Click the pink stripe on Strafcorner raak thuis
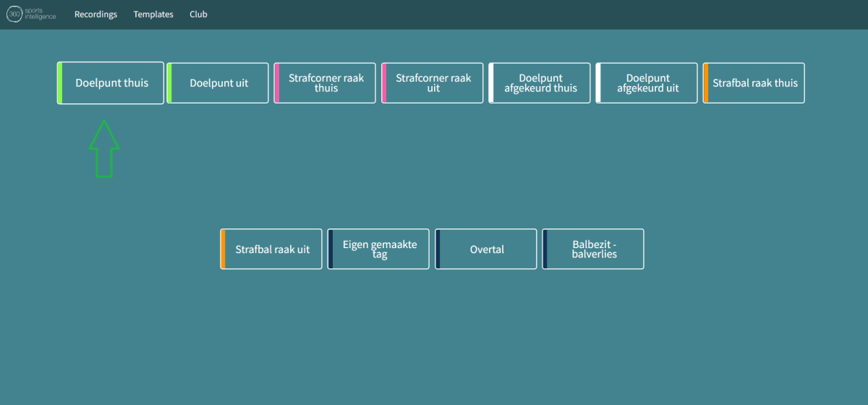Screen dimensions: 868x405 (x=276, y=83)
